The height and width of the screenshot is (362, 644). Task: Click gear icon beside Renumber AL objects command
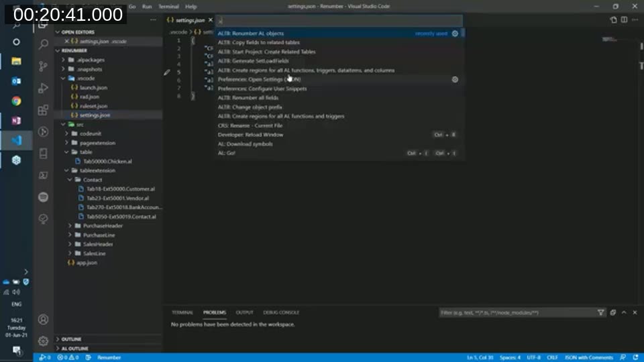click(455, 34)
